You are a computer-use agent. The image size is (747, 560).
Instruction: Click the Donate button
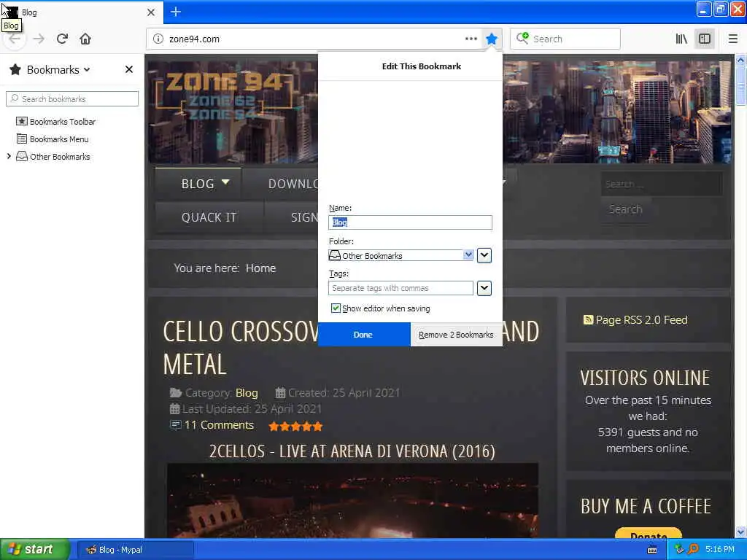[649, 533]
